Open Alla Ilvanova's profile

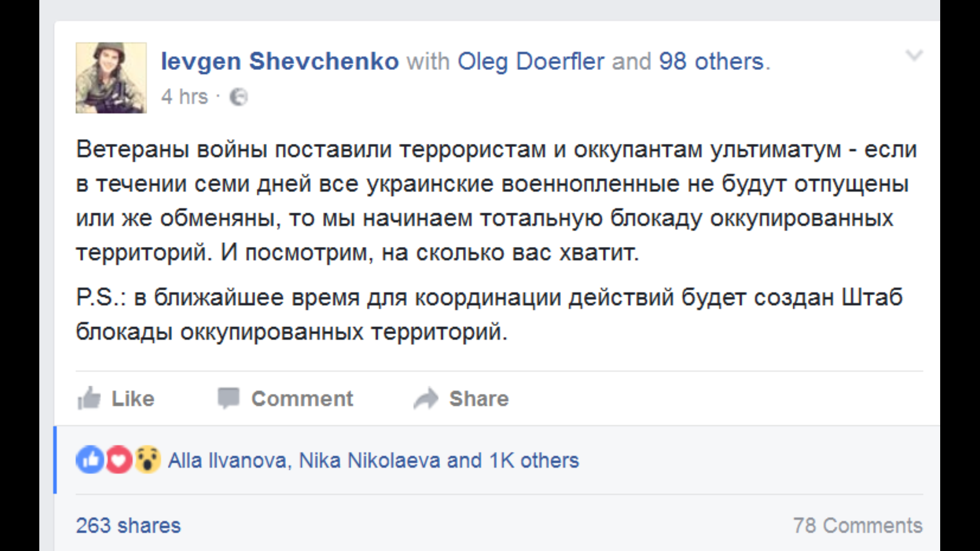click(x=228, y=460)
